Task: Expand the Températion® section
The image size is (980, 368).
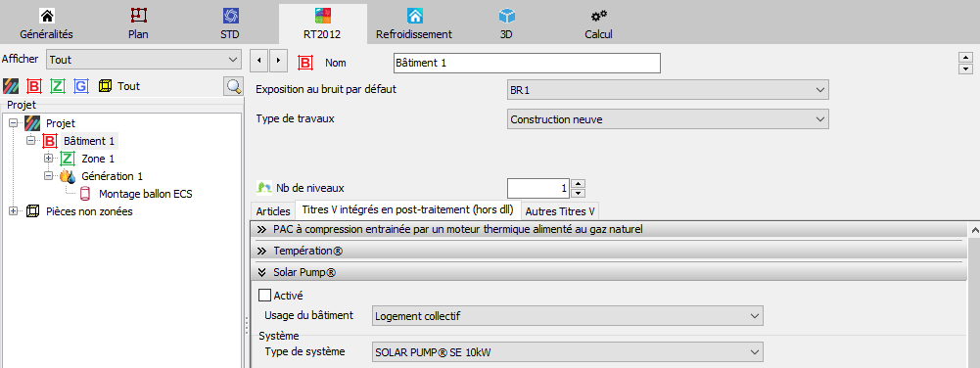Action: (609, 252)
